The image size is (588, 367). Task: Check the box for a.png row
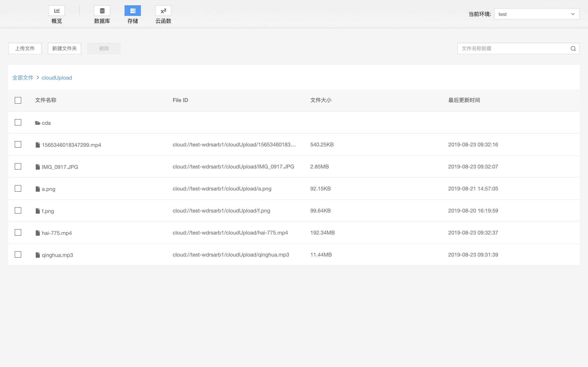(18, 189)
